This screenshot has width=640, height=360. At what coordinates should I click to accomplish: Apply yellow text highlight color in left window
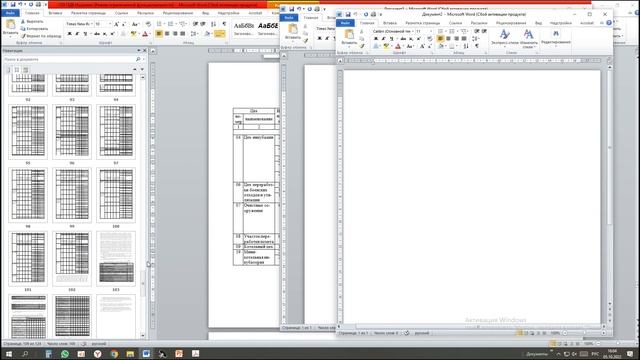133,33
